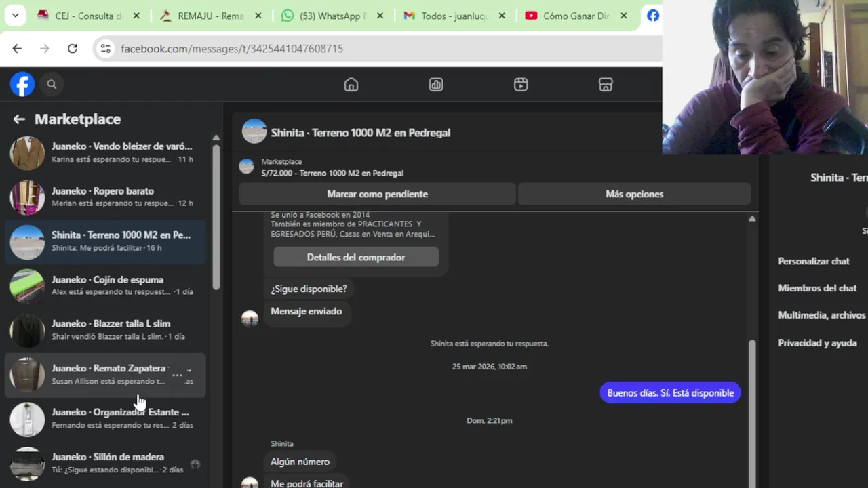The image size is (868, 488).
Task: Click the back arrow beside Marketplace
Action: pyautogui.click(x=19, y=119)
